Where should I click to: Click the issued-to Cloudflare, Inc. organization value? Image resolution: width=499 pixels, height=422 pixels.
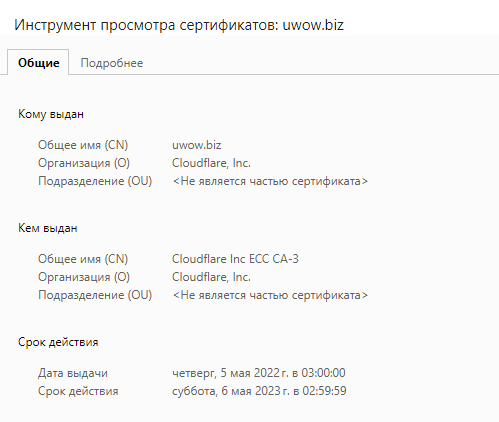tap(211, 163)
